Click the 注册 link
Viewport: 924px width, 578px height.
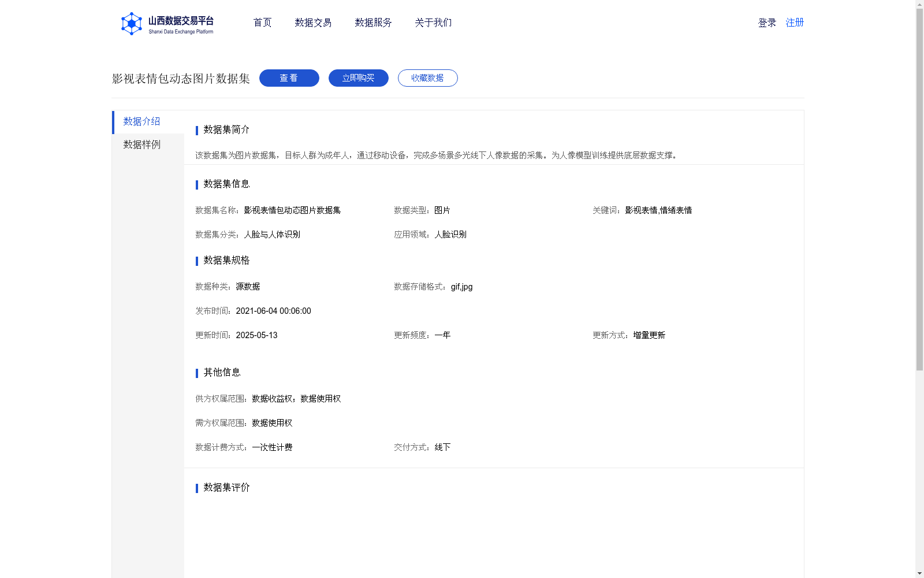(795, 23)
